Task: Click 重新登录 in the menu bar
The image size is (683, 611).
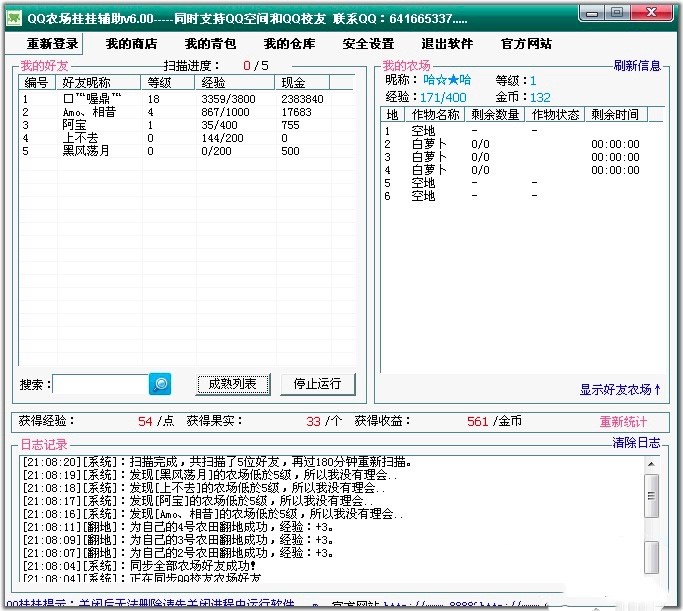Action: (x=52, y=44)
